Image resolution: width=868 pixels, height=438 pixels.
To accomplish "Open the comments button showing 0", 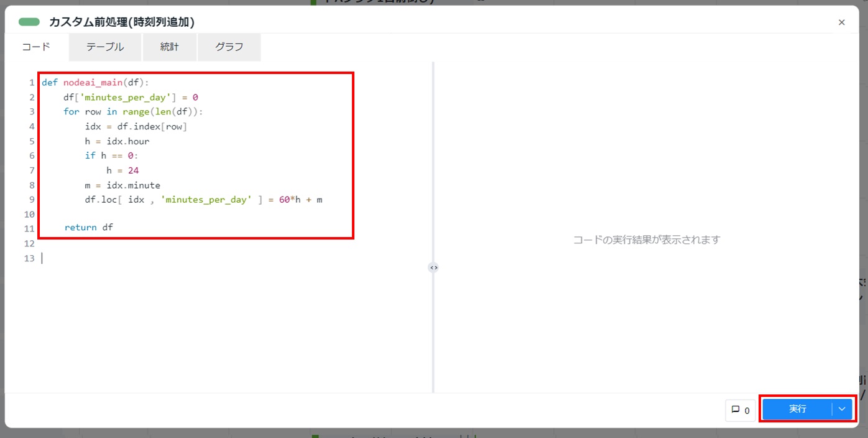I will click(741, 410).
